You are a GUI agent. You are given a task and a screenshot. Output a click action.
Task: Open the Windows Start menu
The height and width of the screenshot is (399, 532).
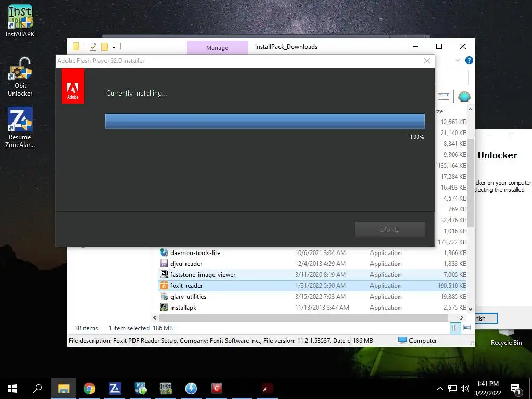point(12,389)
